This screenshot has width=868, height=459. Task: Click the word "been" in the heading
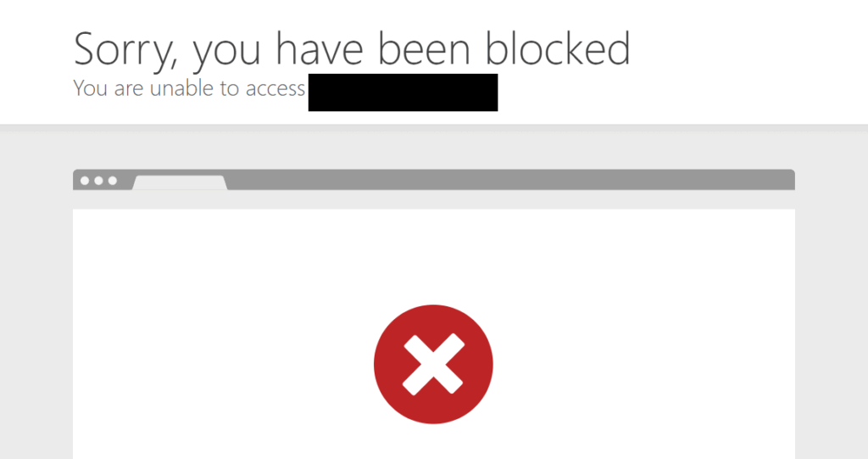click(424, 48)
